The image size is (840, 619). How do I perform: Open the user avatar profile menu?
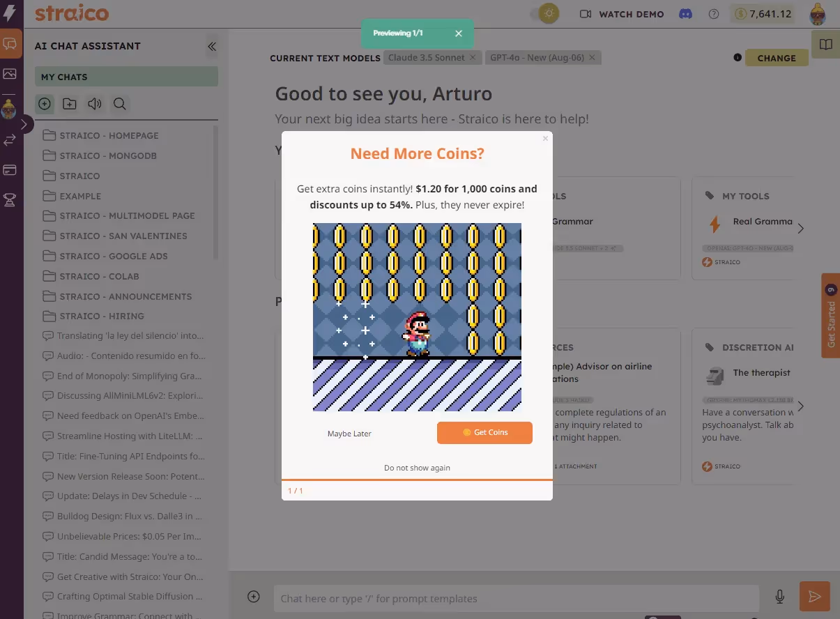(x=818, y=13)
